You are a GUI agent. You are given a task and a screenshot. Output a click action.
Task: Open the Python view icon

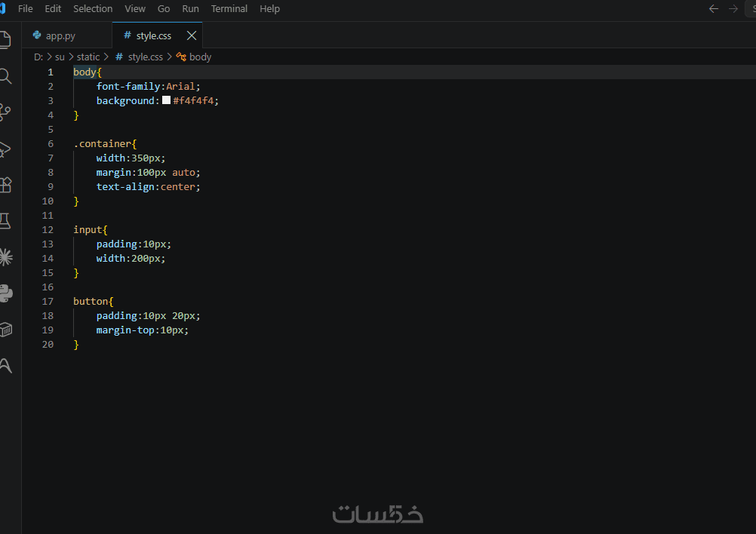pos(6,293)
